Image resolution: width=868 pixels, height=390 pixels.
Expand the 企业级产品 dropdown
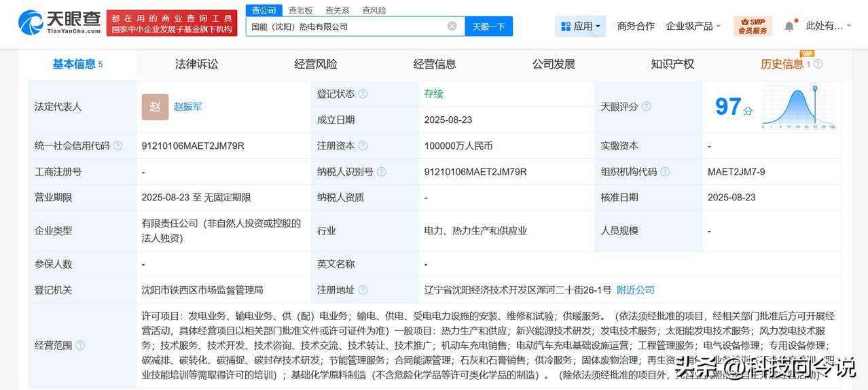pyautogui.click(x=693, y=26)
